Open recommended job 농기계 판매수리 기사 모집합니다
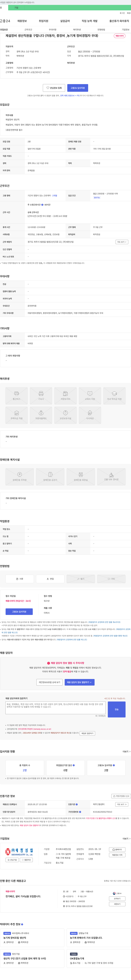The image size is (131, 980). [86, 938]
